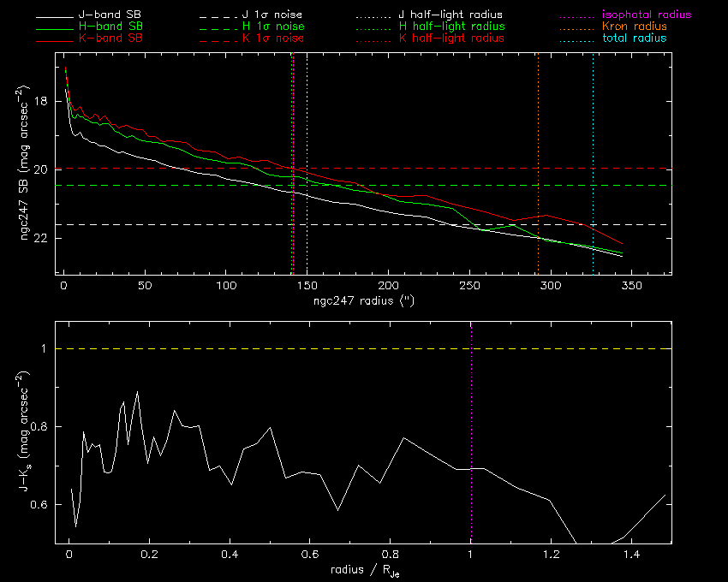Viewport: 728px width, 582px height.
Task: Click the white dashed line at 1 in lower plot
Action: (x=257, y=348)
